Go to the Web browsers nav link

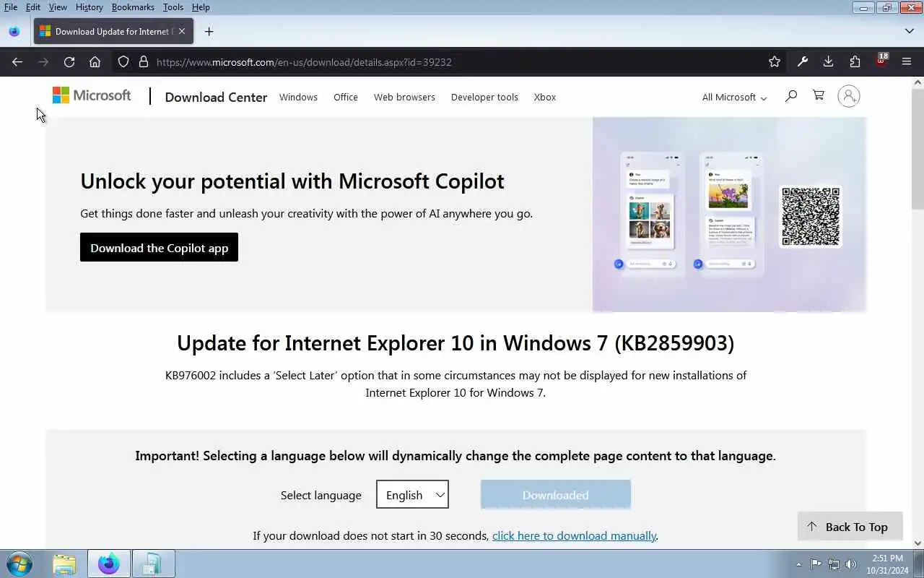point(404,97)
